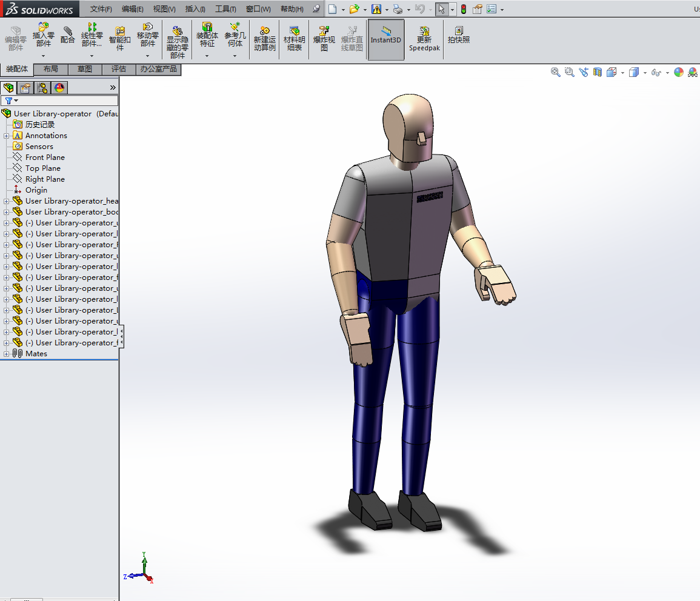Screen dimensions: 700x601
Task: Open the Exploded View (爆炸视图) tool
Action: coord(324,38)
